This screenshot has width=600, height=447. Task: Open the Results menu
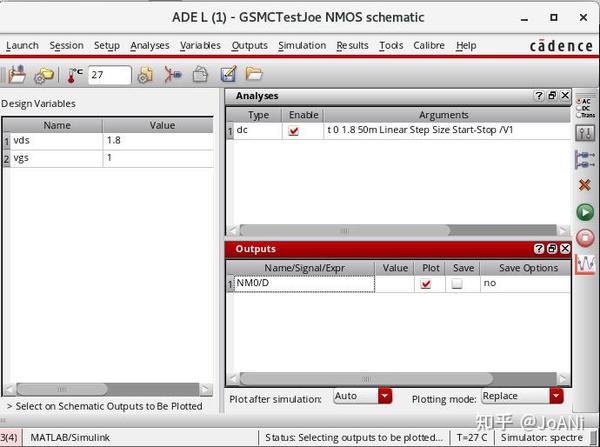point(352,46)
